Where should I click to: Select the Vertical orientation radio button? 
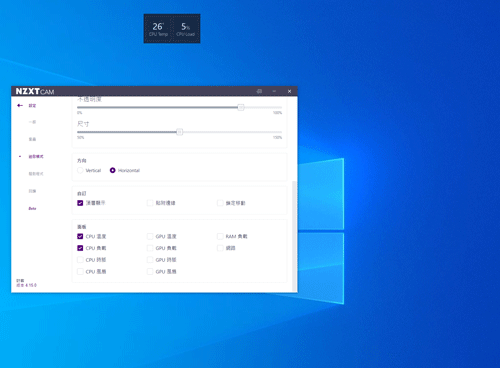tap(80, 170)
